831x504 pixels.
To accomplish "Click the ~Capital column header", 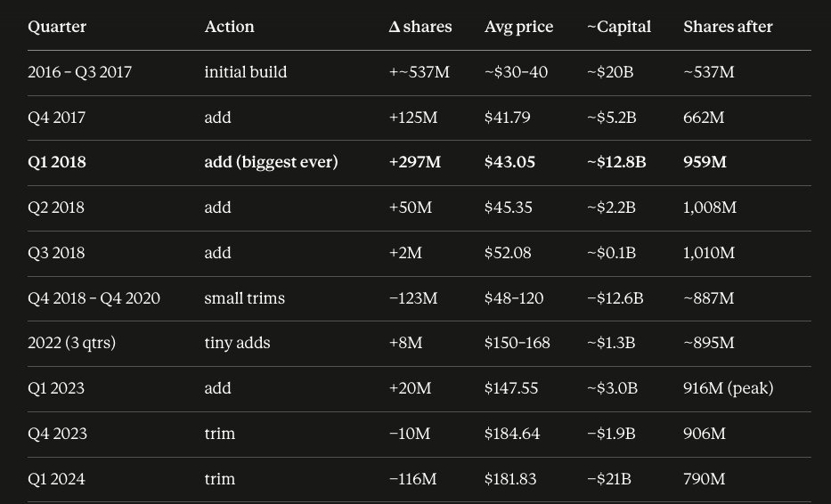I will pos(619,27).
